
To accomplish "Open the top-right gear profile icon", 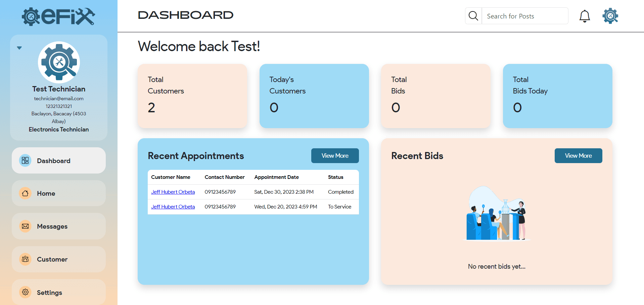I will coord(610,16).
